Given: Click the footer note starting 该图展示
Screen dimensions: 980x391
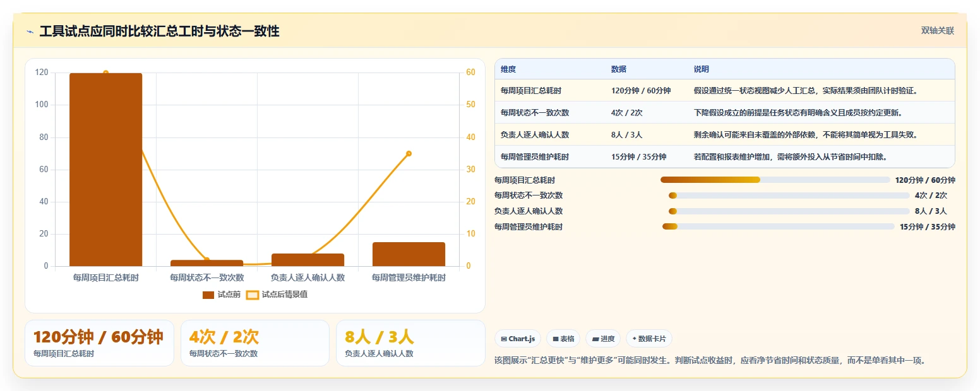Looking at the screenshot, I should click(711, 361).
